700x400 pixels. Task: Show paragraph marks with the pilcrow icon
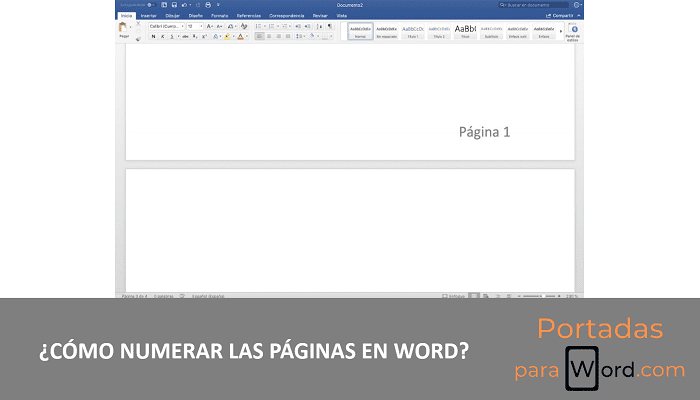pyautogui.click(x=329, y=26)
